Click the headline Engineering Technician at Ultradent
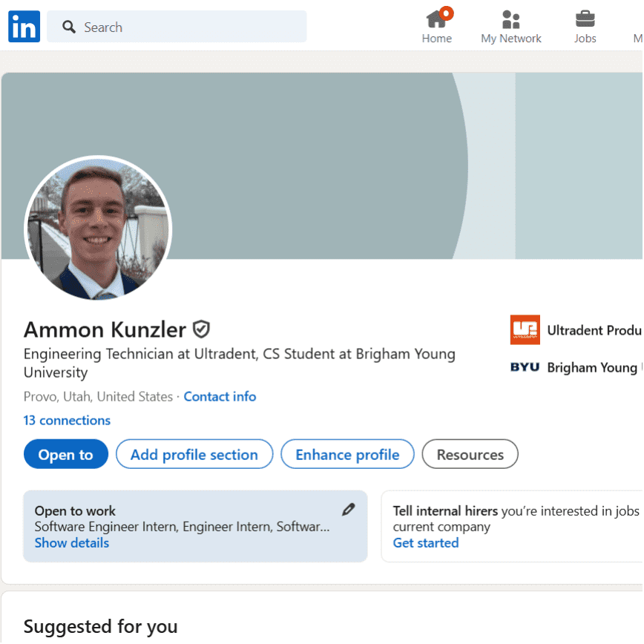This screenshot has height=644, width=644. [x=240, y=363]
